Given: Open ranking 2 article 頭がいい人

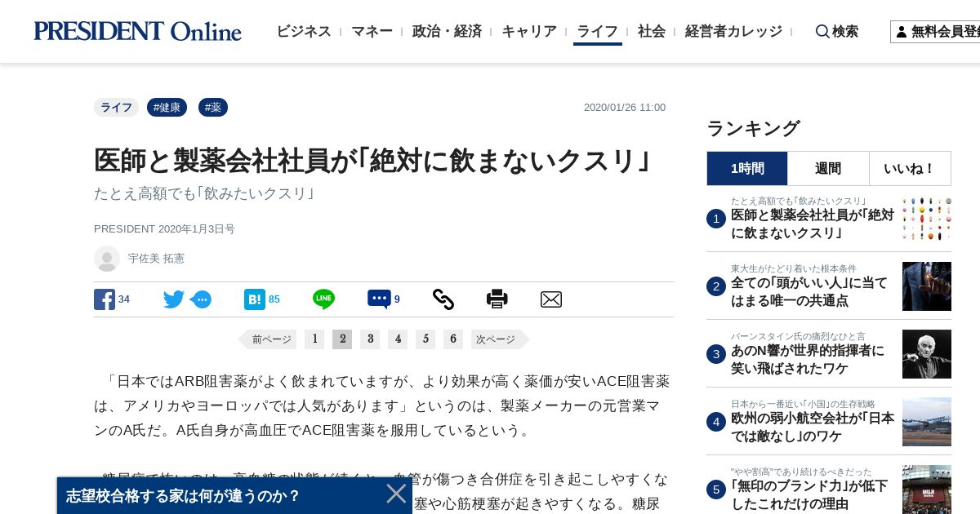Looking at the screenshot, I should tap(809, 292).
